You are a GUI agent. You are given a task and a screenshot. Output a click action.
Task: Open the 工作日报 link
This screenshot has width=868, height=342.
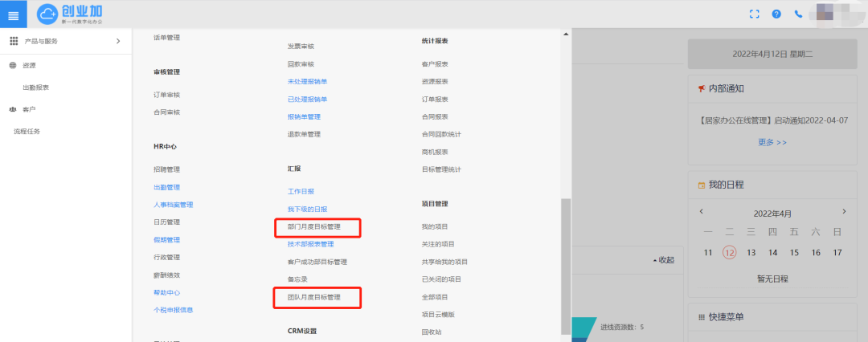pyautogui.click(x=301, y=192)
